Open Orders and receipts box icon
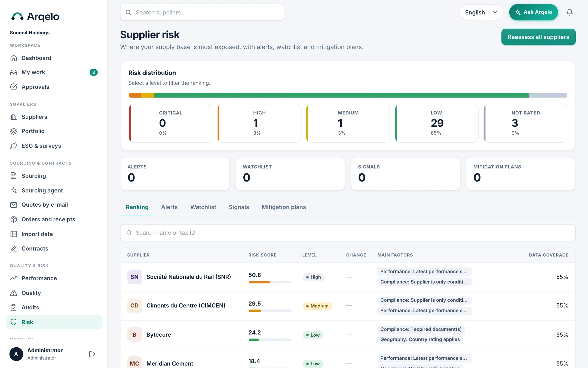The height and width of the screenshot is (368, 588). click(14, 219)
